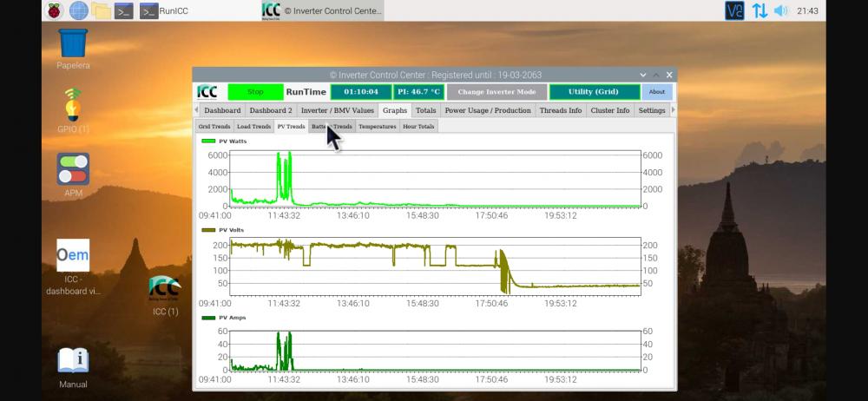Click the PV Volts legend color swatch

pyautogui.click(x=208, y=230)
